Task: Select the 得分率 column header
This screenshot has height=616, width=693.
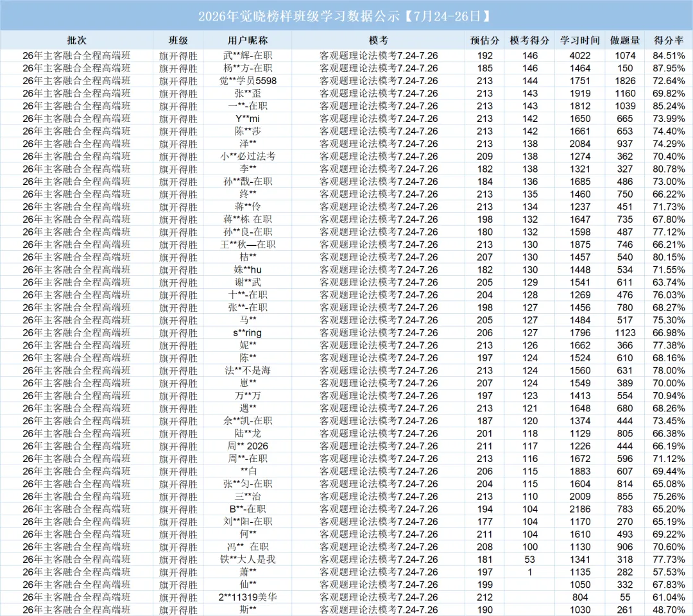Action: pyautogui.click(x=669, y=40)
